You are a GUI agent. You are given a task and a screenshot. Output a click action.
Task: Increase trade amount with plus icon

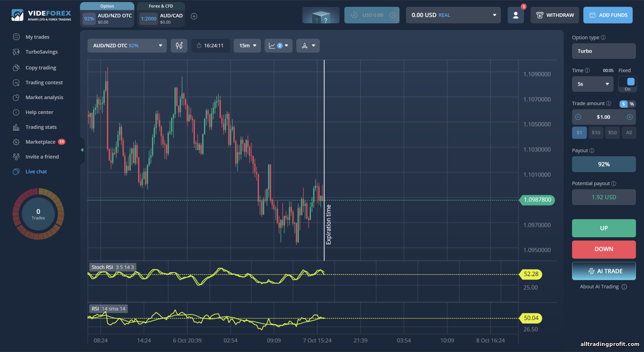629,117
